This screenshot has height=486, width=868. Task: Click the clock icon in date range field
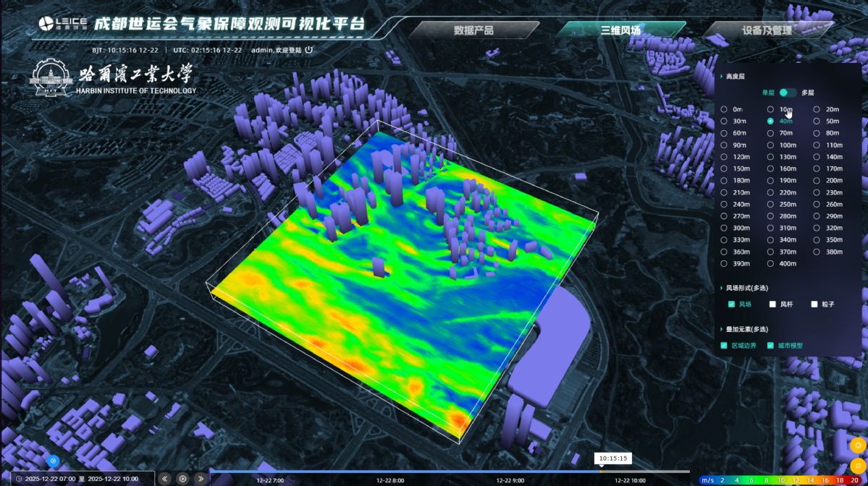point(18,479)
